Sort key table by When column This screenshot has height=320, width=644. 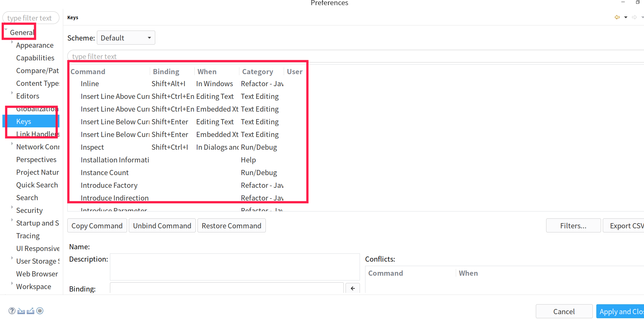coord(217,72)
